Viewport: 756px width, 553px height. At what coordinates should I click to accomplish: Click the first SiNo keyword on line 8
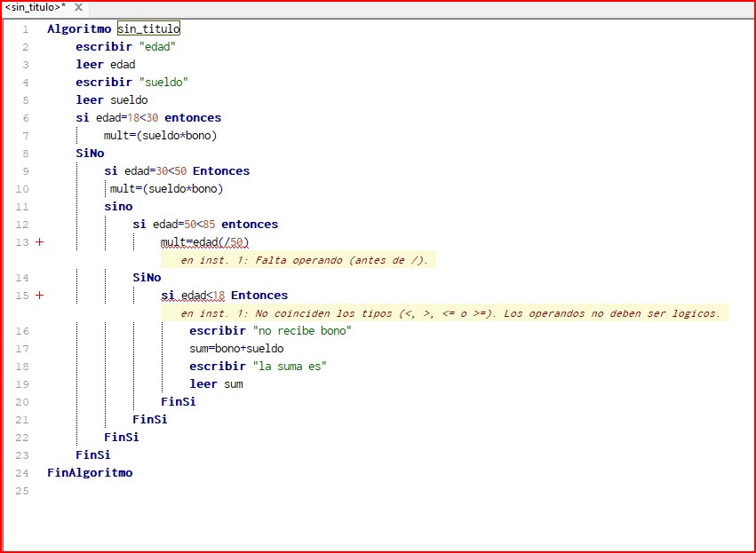[x=90, y=154]
